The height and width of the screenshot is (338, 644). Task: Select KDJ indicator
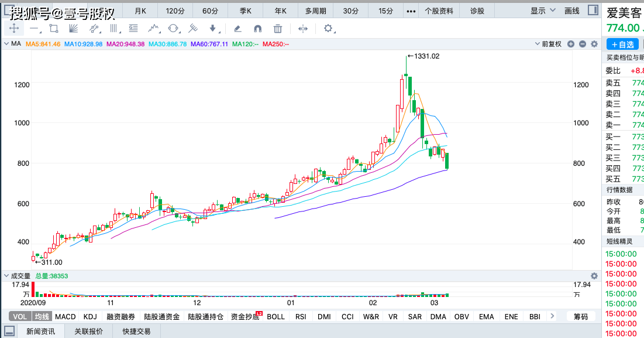click(90, 316)
